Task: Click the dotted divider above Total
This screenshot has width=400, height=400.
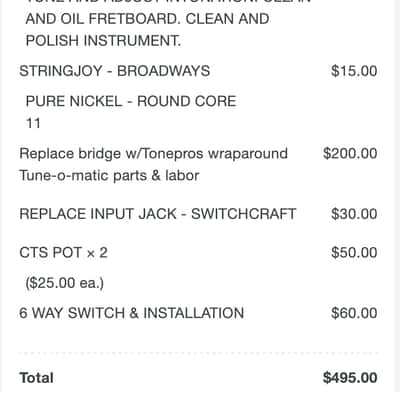Action: (x=199, y=352)
